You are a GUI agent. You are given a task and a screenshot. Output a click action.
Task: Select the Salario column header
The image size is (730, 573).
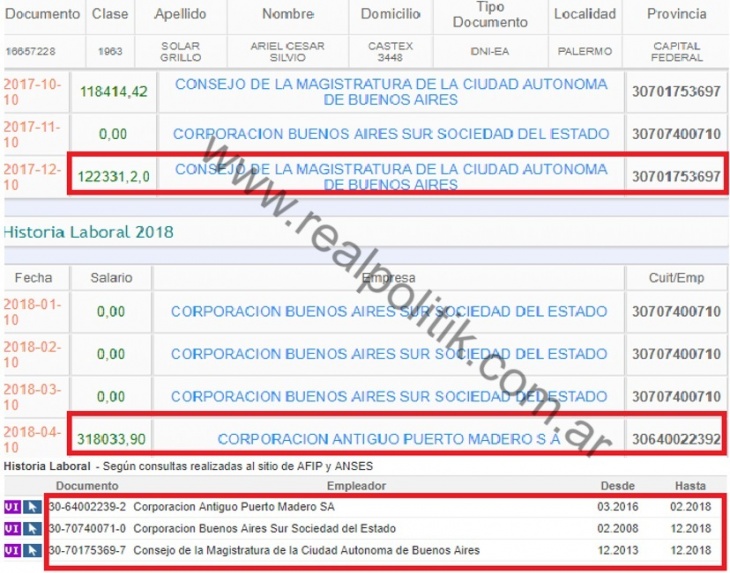(x=111, y=278)
